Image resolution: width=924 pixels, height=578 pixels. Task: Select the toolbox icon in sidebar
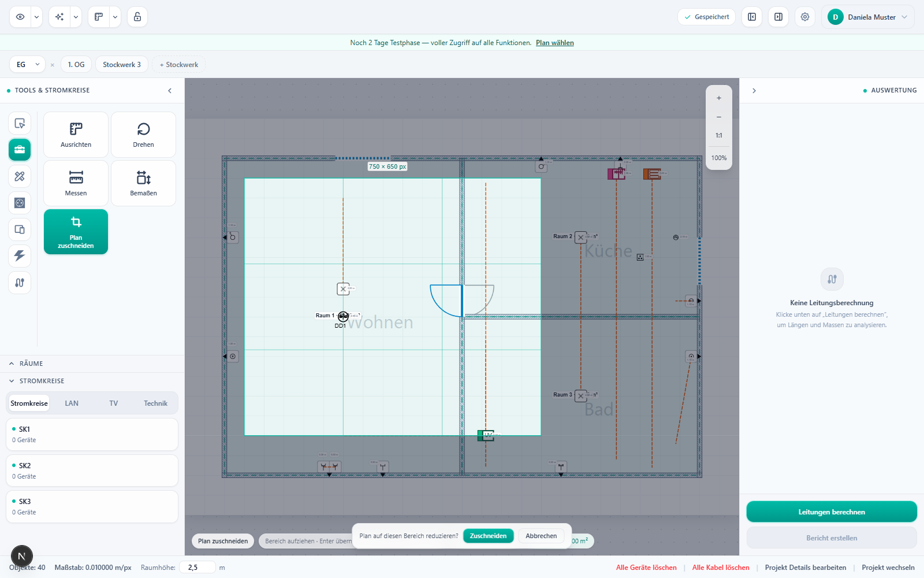(20, 150)
